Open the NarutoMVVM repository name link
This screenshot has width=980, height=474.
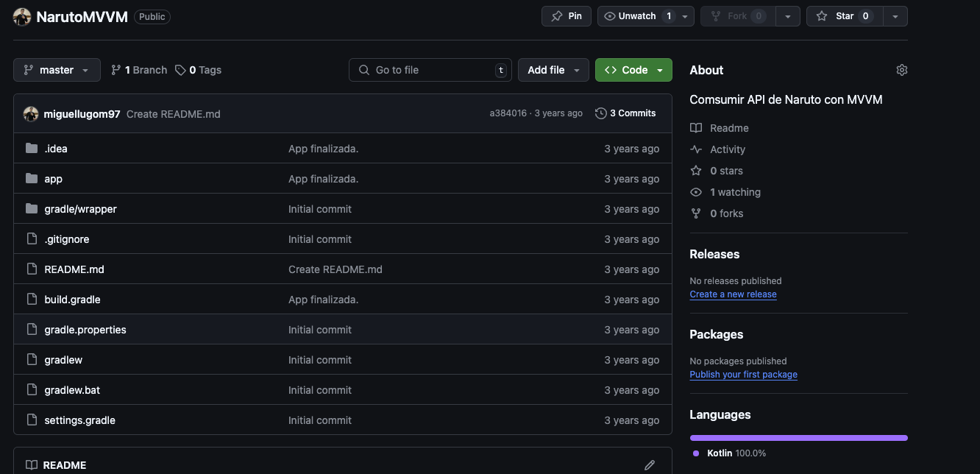82,16
